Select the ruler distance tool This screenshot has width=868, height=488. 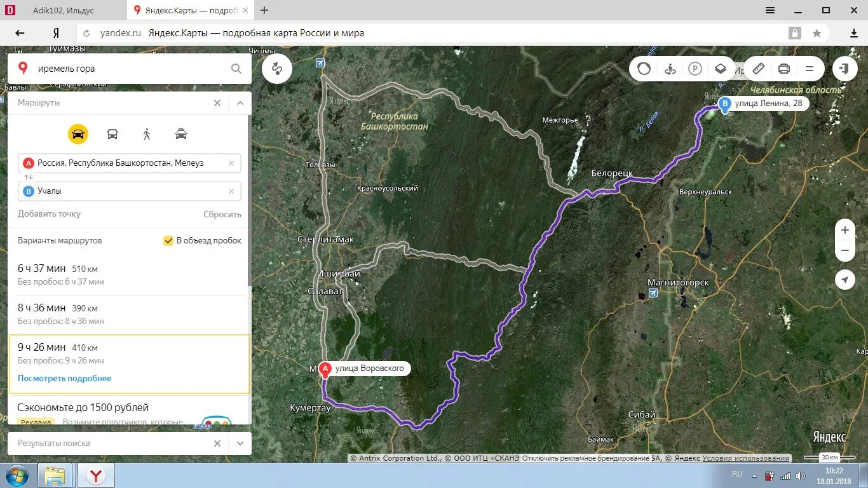(x=759, y=69)
